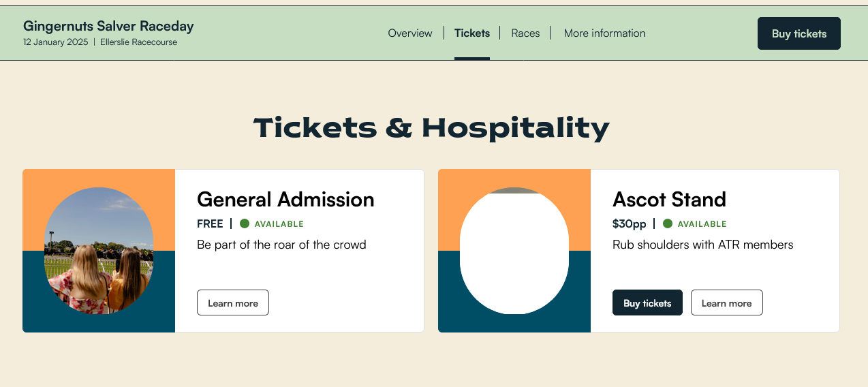Open the More information tab
Image resolution: width=868 pixels, height=387 pixels.
point(604,33)
